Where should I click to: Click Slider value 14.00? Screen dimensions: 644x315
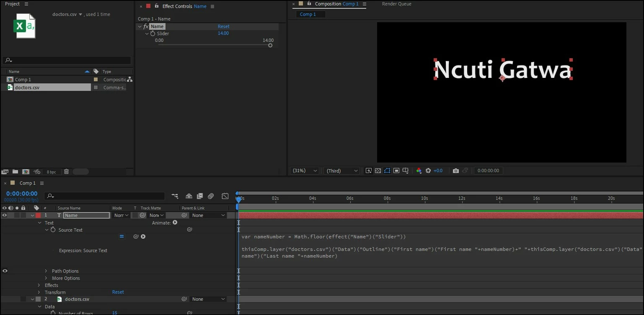click(x=223, y=34)
